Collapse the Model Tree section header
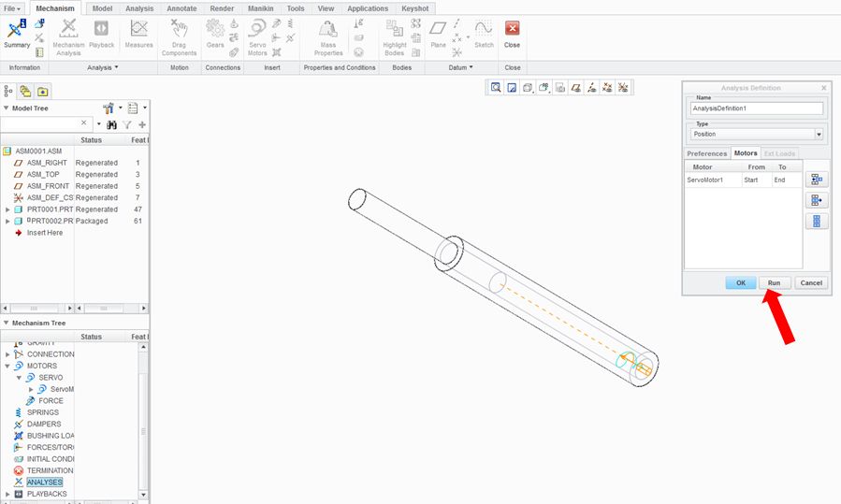Screen dimensions: 841x504 pyautogui.click(x=6, y=108)
